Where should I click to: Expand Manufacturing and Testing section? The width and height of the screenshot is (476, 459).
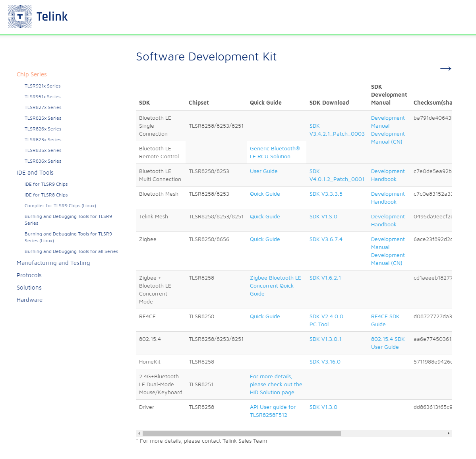click(53, 263)
